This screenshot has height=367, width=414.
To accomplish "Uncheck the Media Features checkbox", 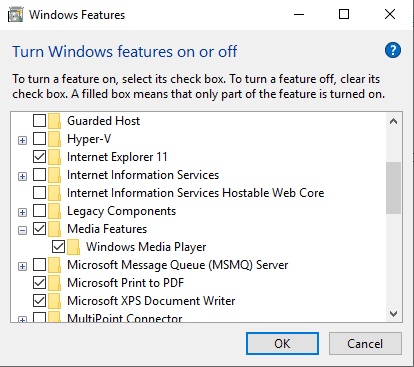I will (x=39, y=229).
